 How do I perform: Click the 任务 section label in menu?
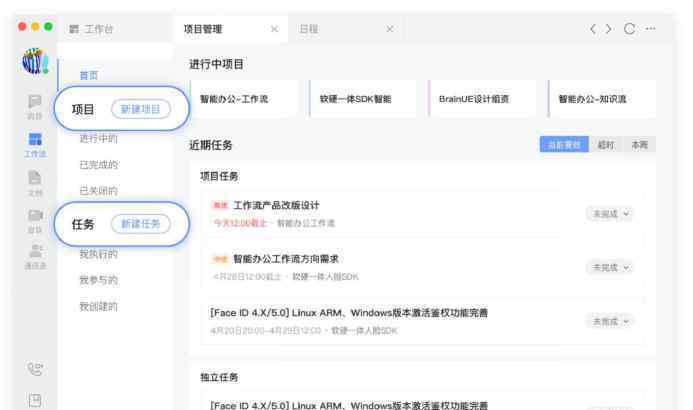coord(83,224)
